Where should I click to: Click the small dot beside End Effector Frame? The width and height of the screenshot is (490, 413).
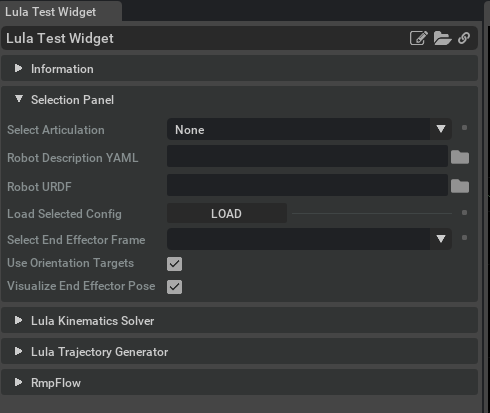[x=464, y=238]
